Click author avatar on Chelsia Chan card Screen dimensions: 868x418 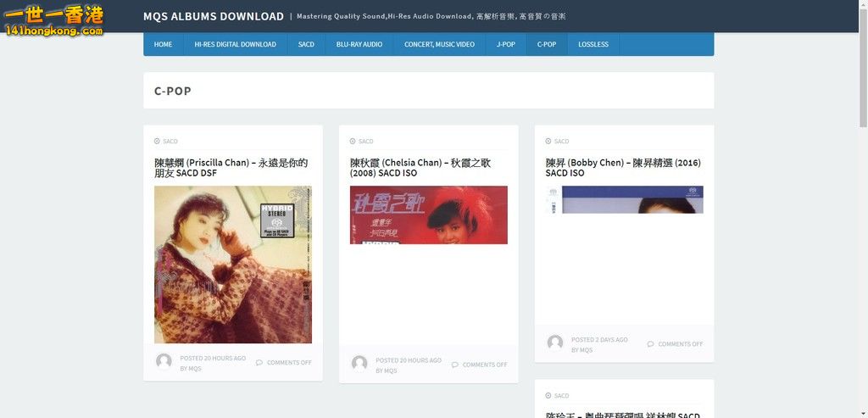[x=359, y=364]
